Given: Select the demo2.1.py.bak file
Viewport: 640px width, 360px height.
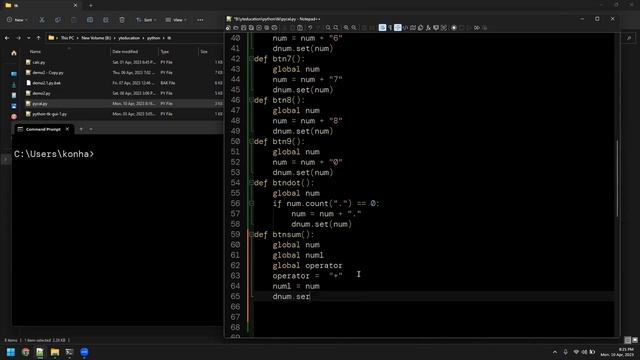Looking at the screenshot, I should tap(123, 83).
